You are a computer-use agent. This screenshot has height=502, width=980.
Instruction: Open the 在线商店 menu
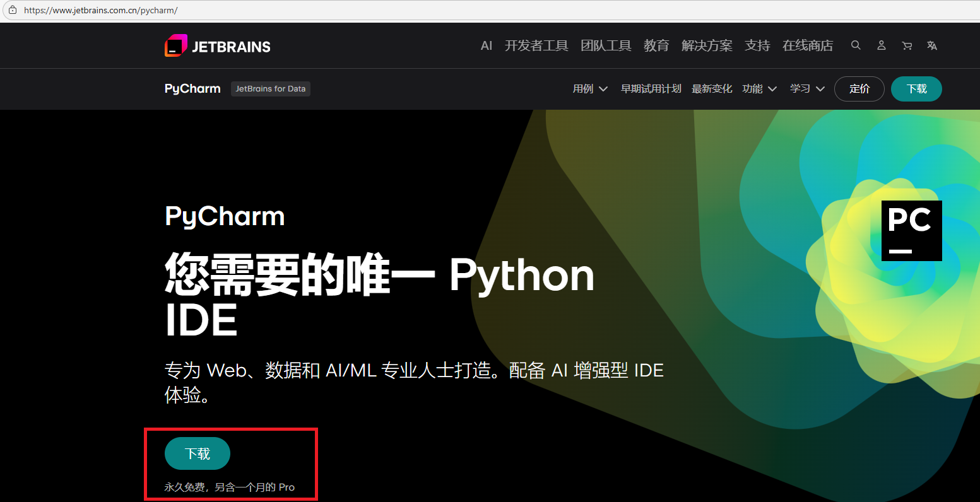[x=808, y=45]
